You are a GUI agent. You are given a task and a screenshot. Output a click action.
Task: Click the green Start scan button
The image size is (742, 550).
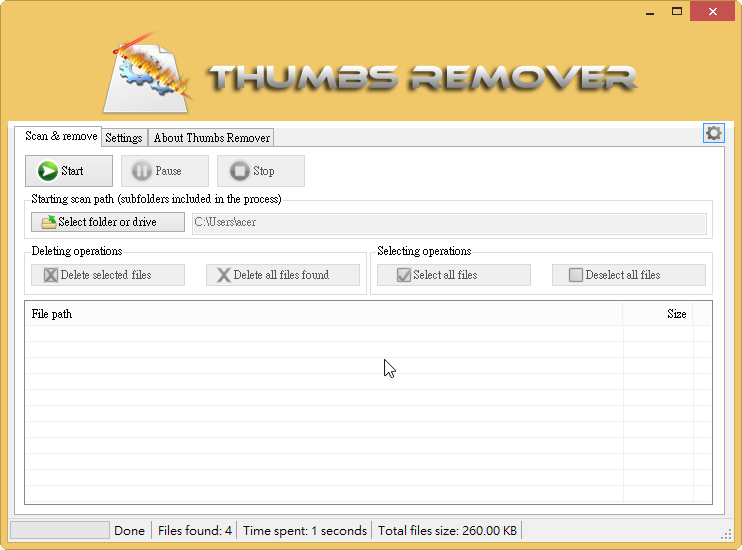[69, 171]
